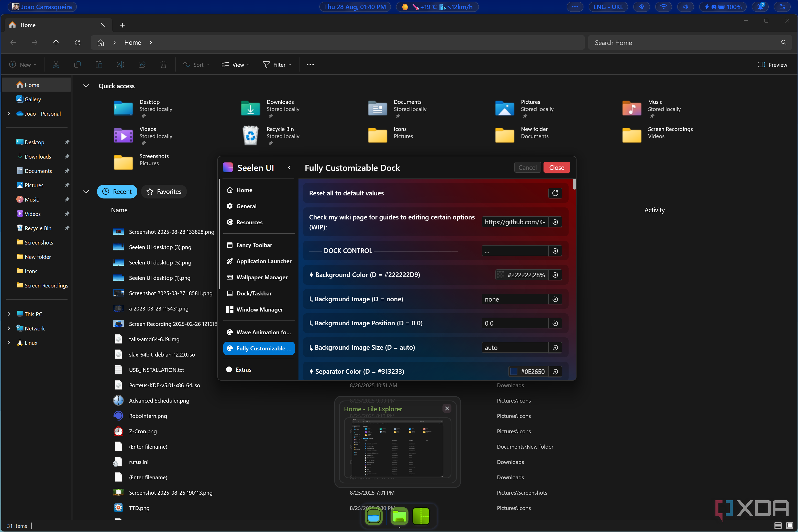Select the Recent filter pill
This screenshot has height=532, width=798.
(x=117, y=192)
